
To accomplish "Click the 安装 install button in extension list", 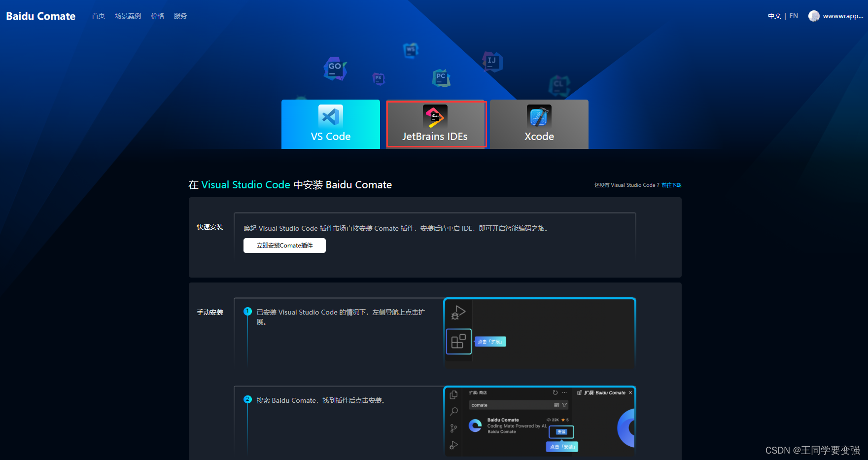I will click(561, 432).
